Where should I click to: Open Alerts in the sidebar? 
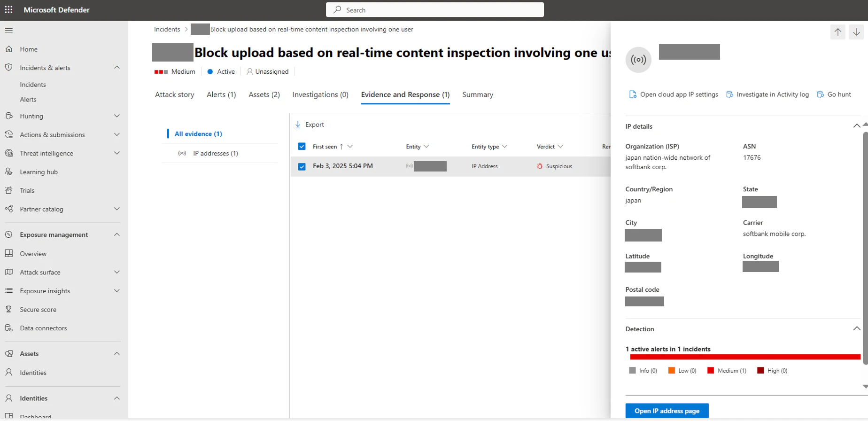[28, 100]
